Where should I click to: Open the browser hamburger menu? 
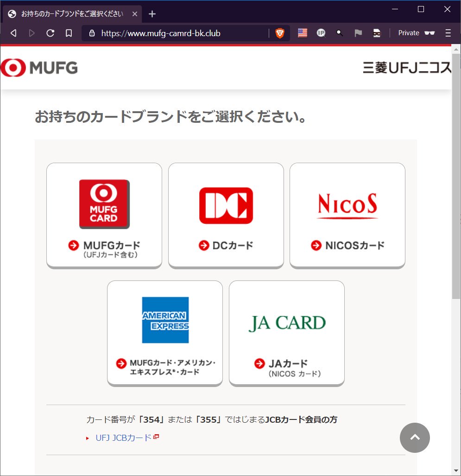[x=448, y=33]
